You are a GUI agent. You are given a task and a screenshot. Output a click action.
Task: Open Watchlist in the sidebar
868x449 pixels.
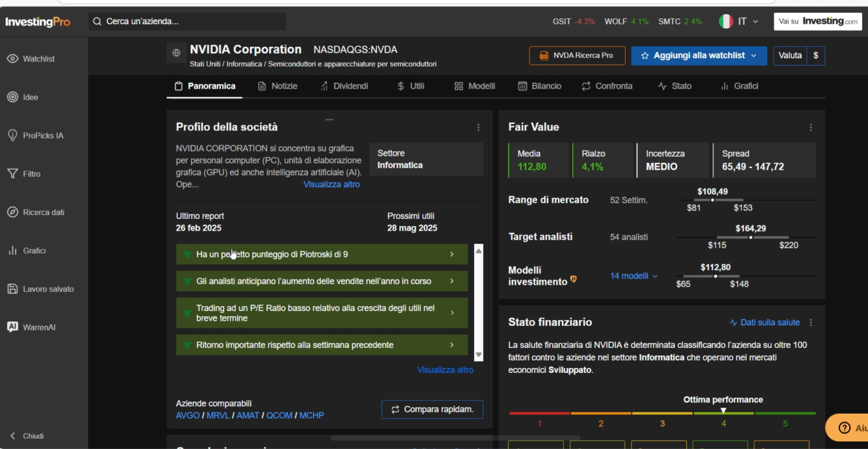tap(31, 59)
